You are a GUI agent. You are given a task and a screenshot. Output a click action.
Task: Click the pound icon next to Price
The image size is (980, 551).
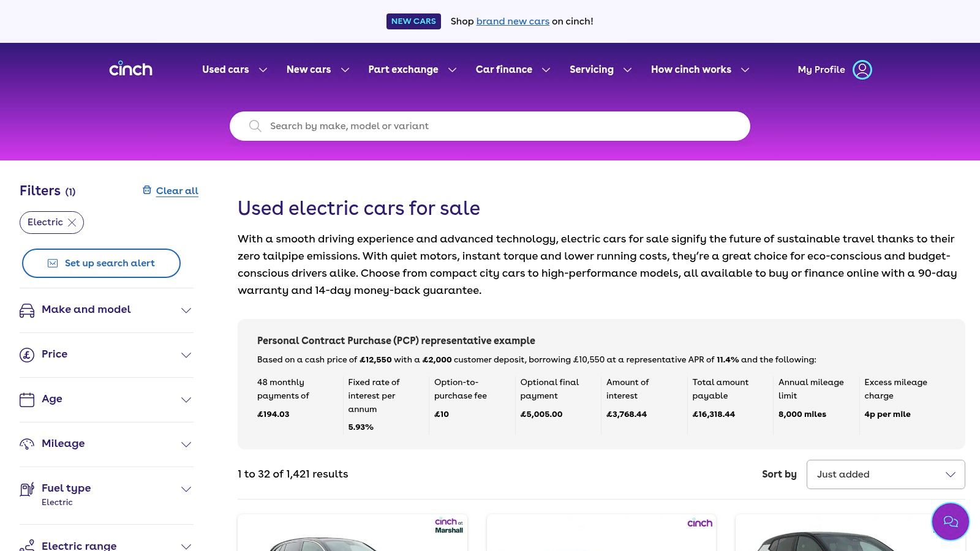coord(27,355)
